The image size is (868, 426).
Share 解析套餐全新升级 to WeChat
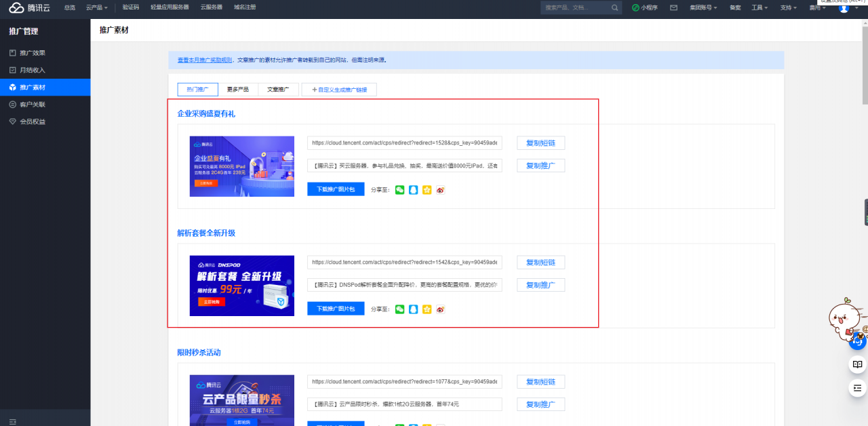click(x=400, y=309)
